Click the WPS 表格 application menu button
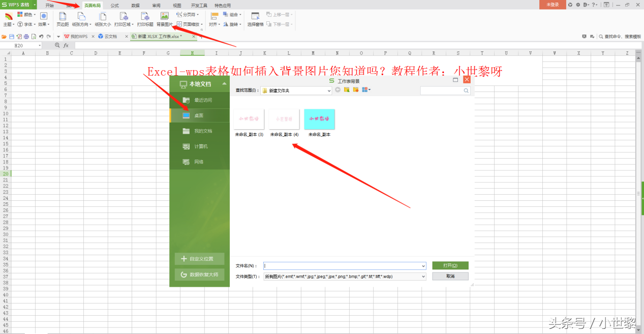Screen dimensions: 644x334 [x=18, y=5]
